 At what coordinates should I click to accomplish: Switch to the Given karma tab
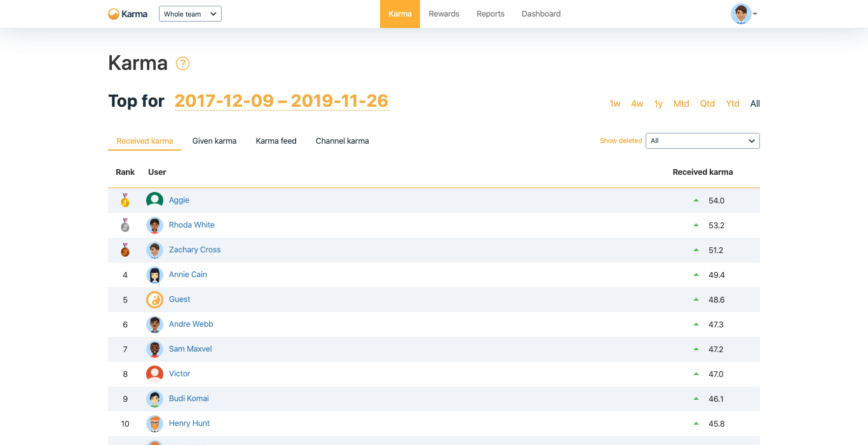(215, 141)
